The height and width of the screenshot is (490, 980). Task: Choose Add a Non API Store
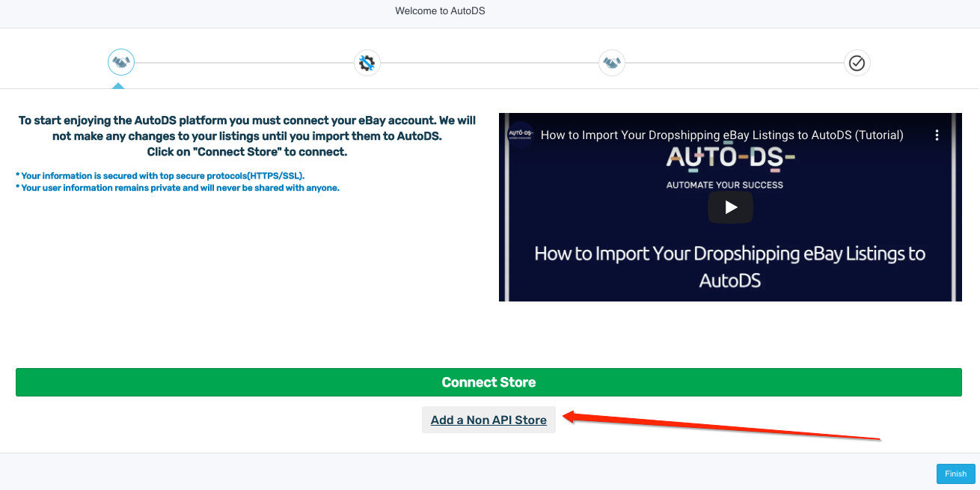(489, 420)
